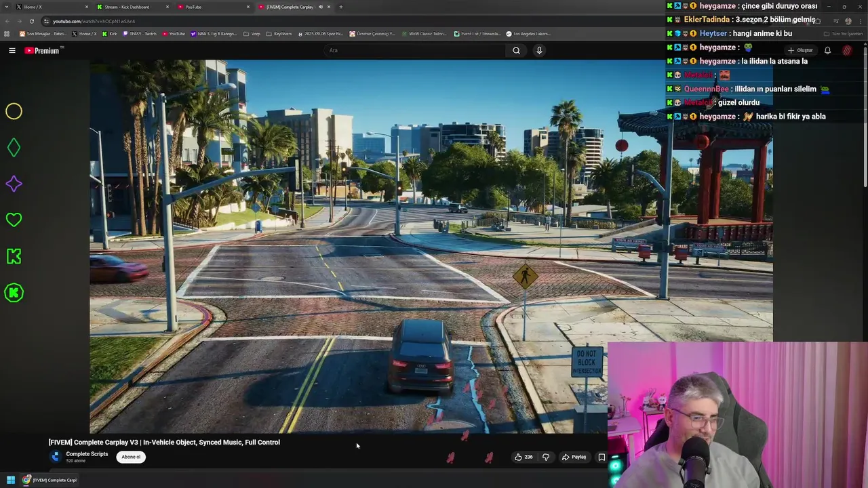
Task: Open the 'Los Angeles Lakers' bookmark
Action: pyautogui.click(x=528, y=33)
